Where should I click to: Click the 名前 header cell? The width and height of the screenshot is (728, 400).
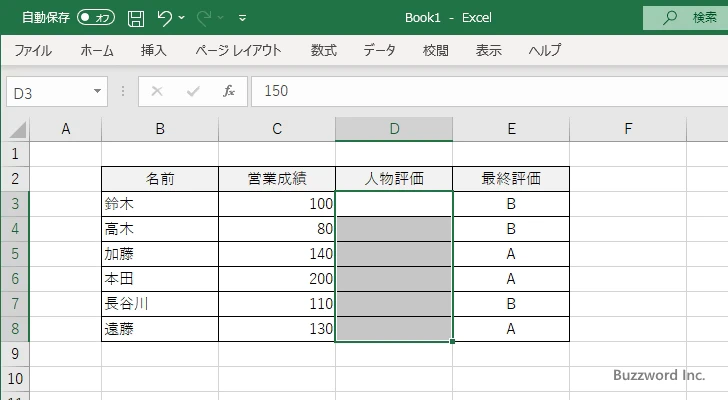pos(160,179)
